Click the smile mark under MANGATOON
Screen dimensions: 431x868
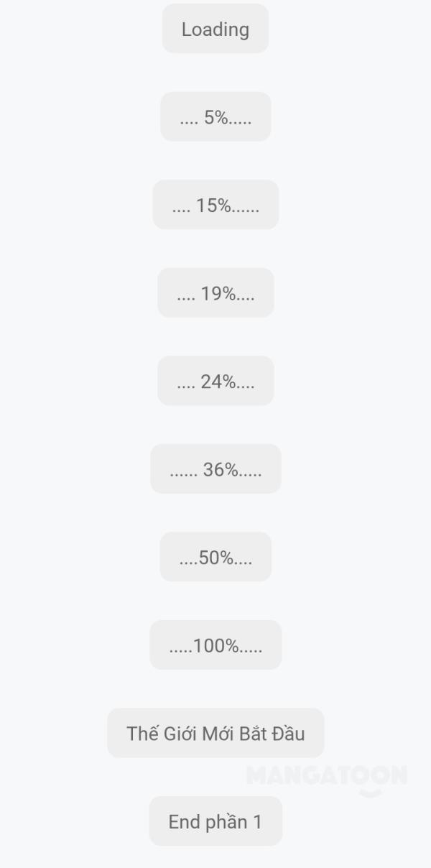(371, 793)
